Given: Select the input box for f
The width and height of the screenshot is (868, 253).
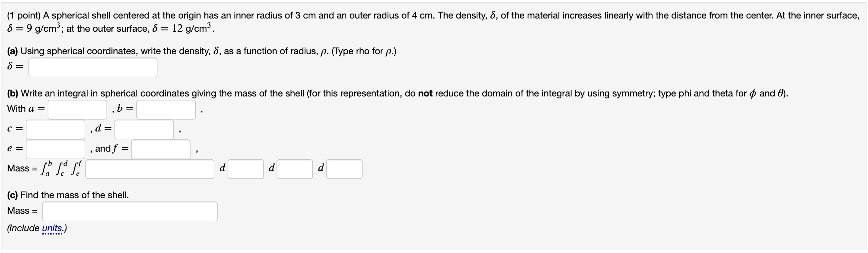Looking at the screenshot, I should [x=160, y=149].
